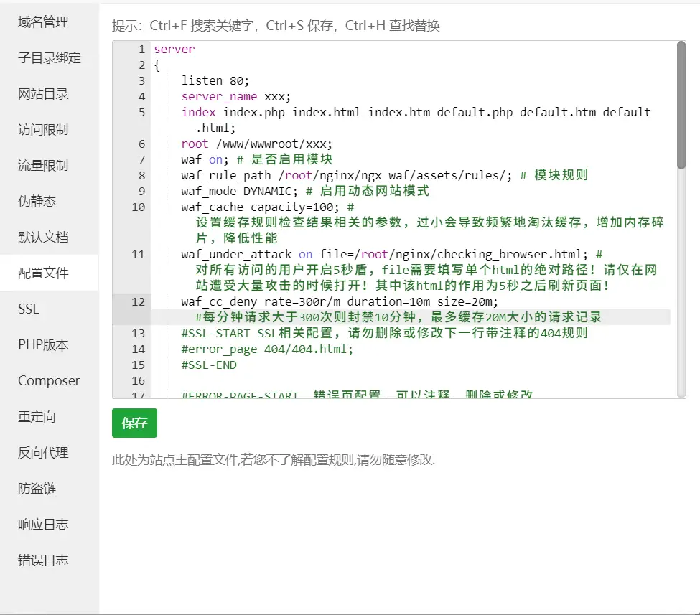Open the PHP版本 settings

pos(43,345)
